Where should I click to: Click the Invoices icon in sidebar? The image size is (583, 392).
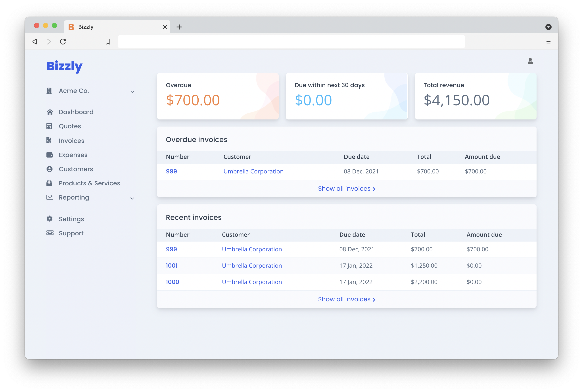(x=49, y=140)
